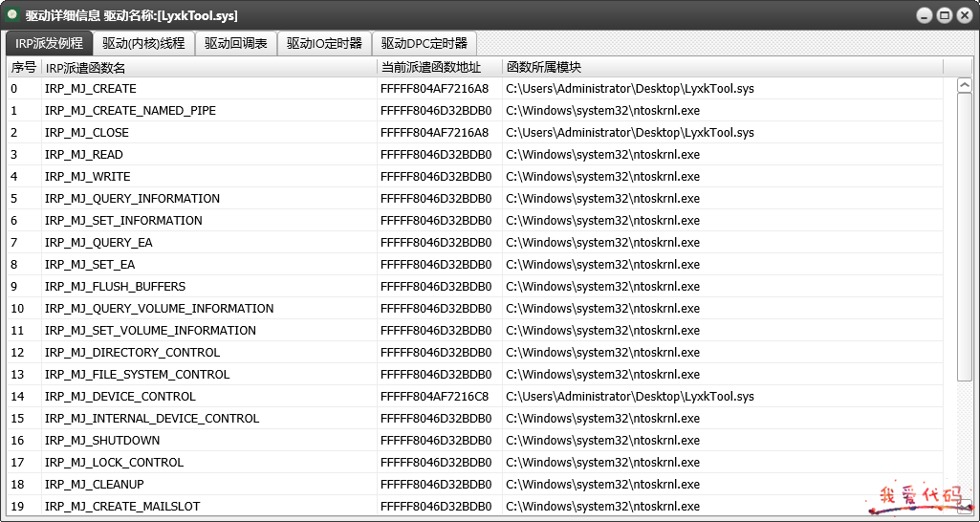Viewport: 980px width, 522px height.
Task: Sort by 序号 column header
Action: (24, 67)
